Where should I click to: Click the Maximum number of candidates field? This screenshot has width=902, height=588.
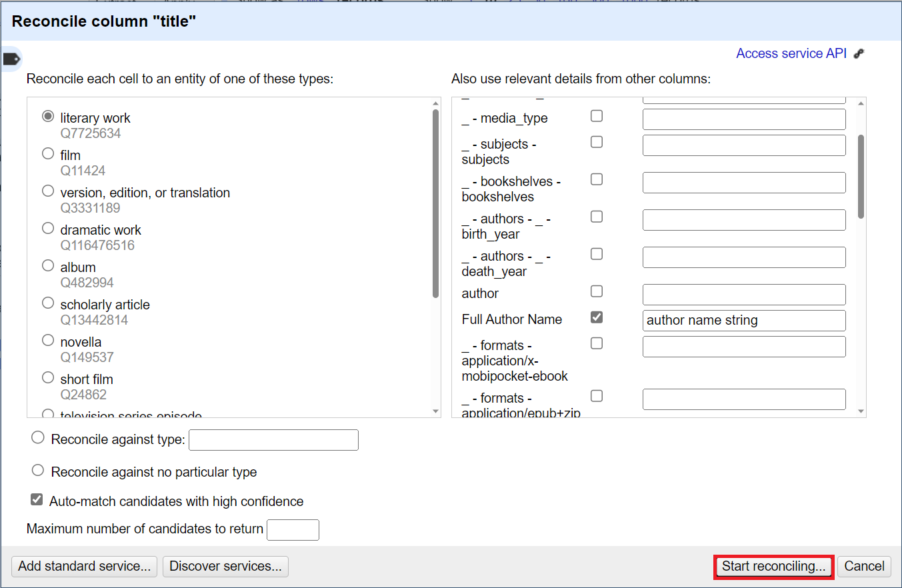293,529
